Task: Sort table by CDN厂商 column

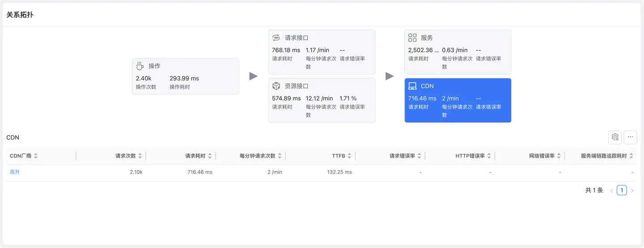Action: coord(36,156)
